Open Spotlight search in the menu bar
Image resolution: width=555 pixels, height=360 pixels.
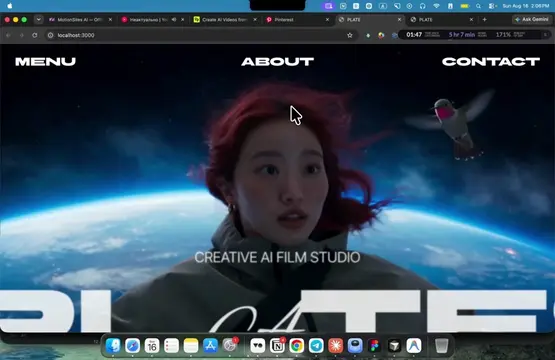pyautogui.click(x=478, y=6)
